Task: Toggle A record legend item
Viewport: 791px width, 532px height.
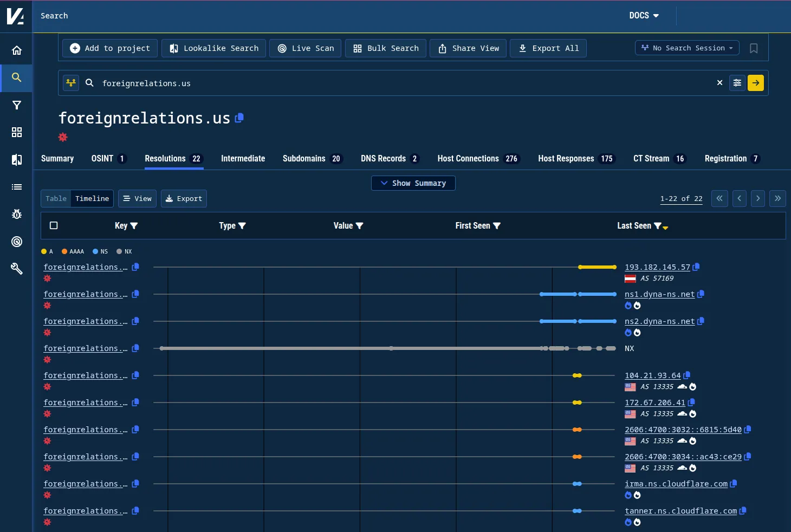Action: [x=47, y=251]
